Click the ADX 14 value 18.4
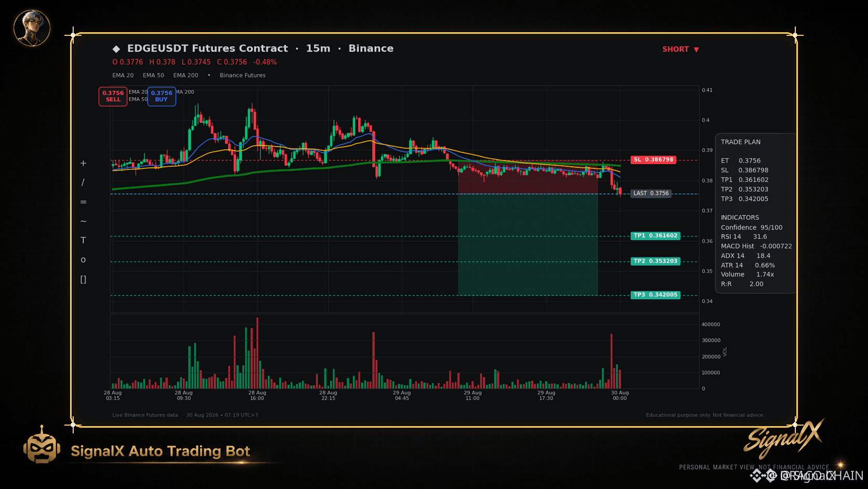The height and width of the screenshot is (489, 868). [x=763, y=256]
